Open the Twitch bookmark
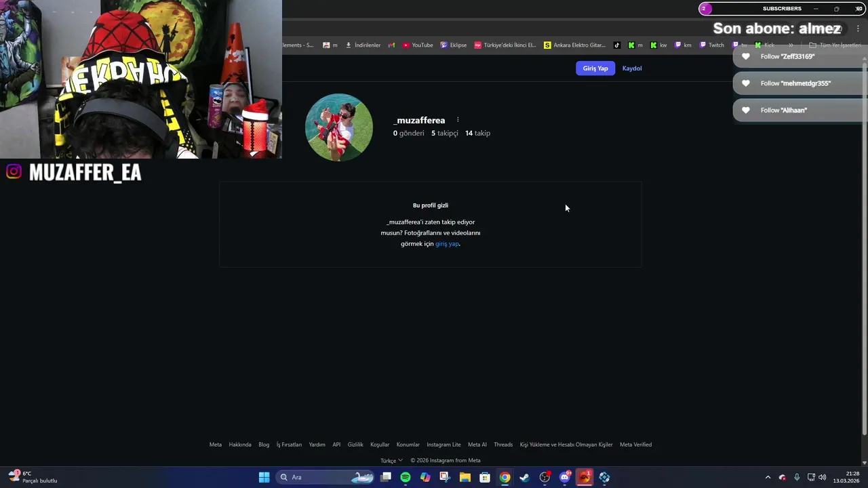Viewport: 868px width, 488px height. pos(712,45)
